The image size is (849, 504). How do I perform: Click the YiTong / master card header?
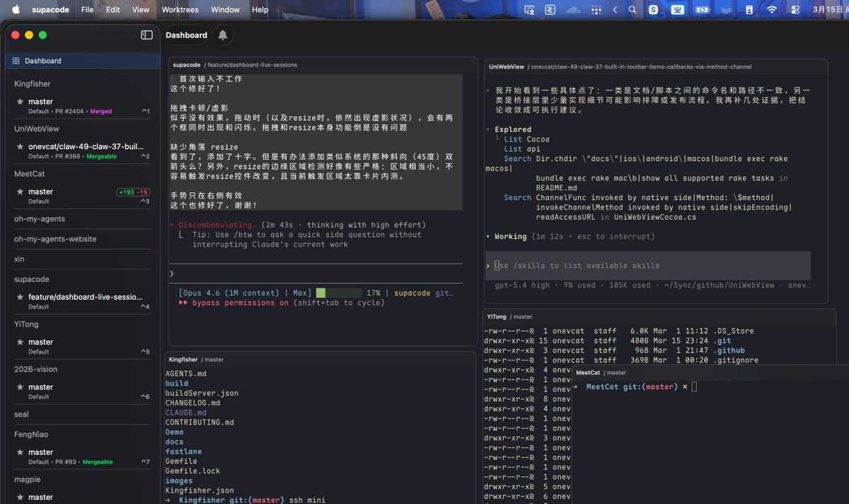(x=659, y=317)
